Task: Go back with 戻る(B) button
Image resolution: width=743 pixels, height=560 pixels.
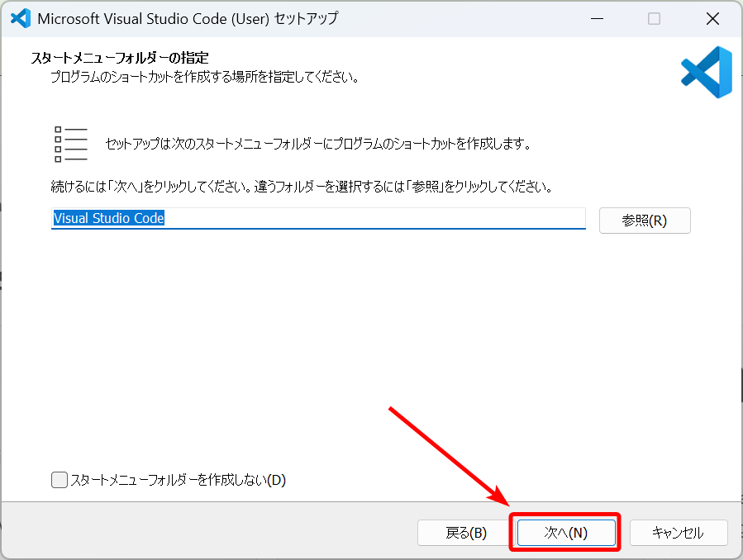Action: tap(466, 533)
